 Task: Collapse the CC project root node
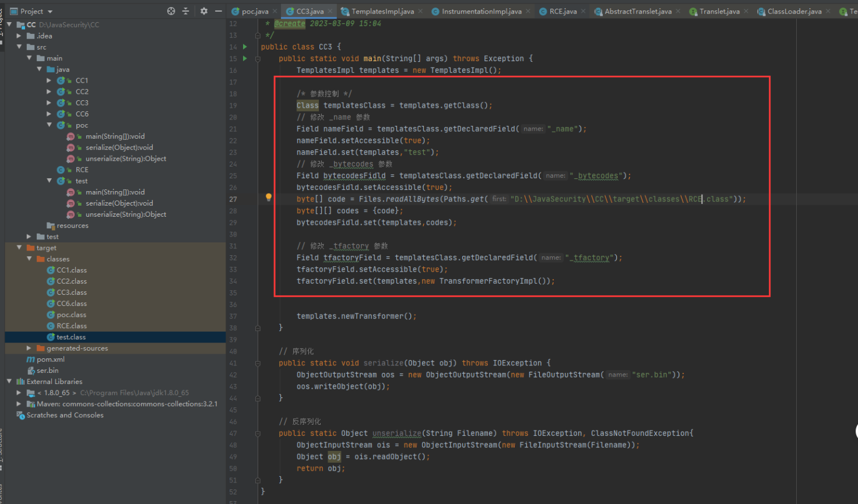[9, 24]
